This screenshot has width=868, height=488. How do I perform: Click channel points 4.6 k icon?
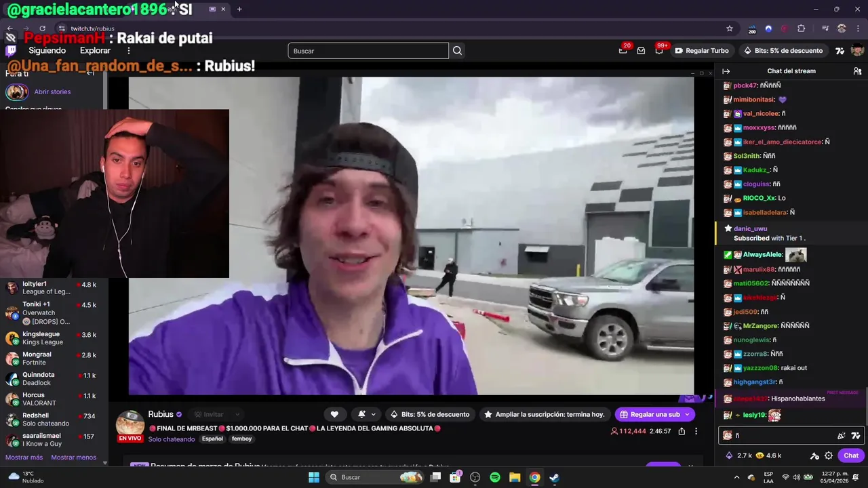point(760,455)
